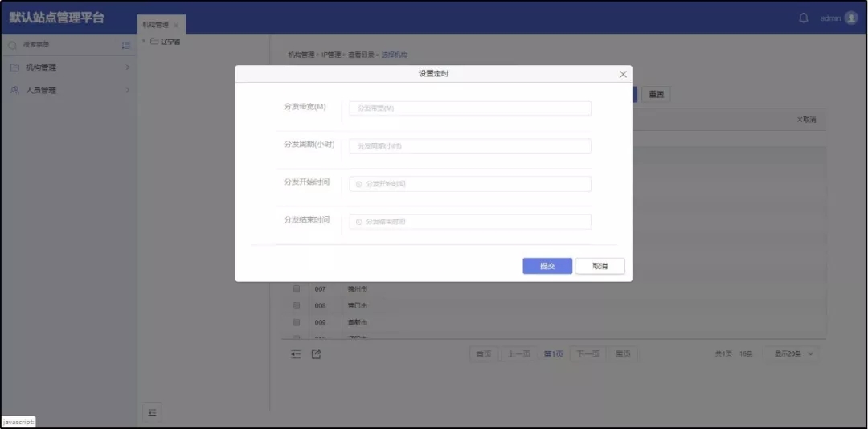The image size is (868, 429).
Task: Check the checkbox for row 007
Action: click(x=297, y=288)
